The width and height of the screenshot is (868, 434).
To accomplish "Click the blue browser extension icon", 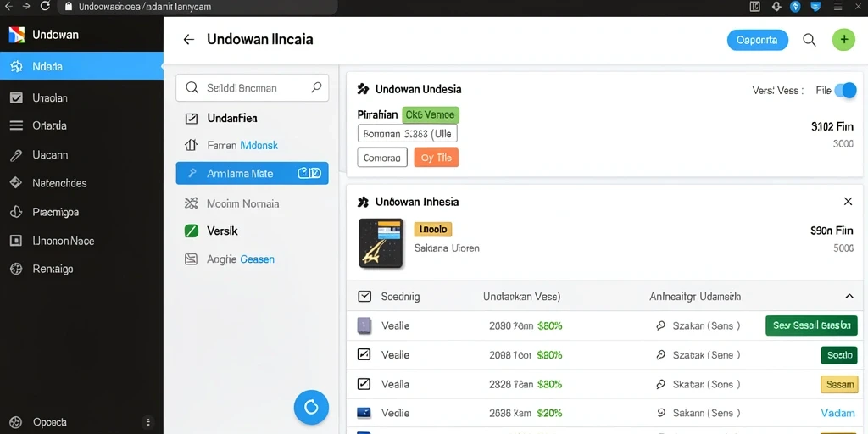I will coord(795,7).
